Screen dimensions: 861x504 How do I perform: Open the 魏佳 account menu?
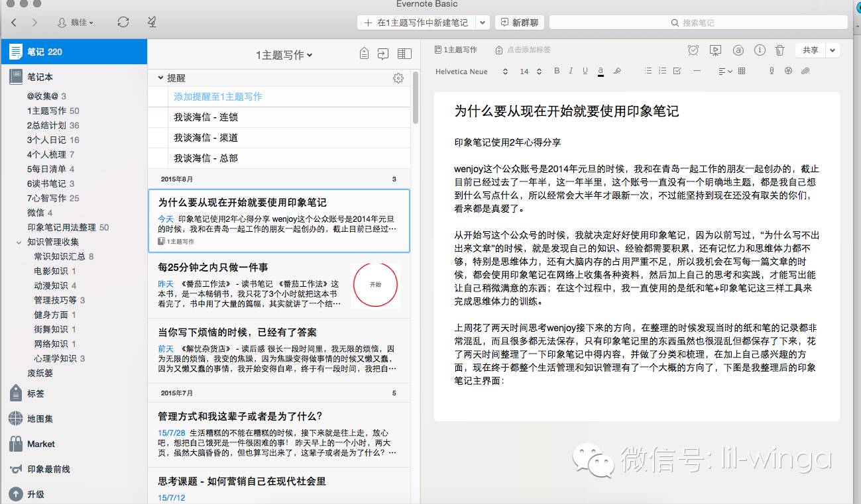[x=75, y=23]
